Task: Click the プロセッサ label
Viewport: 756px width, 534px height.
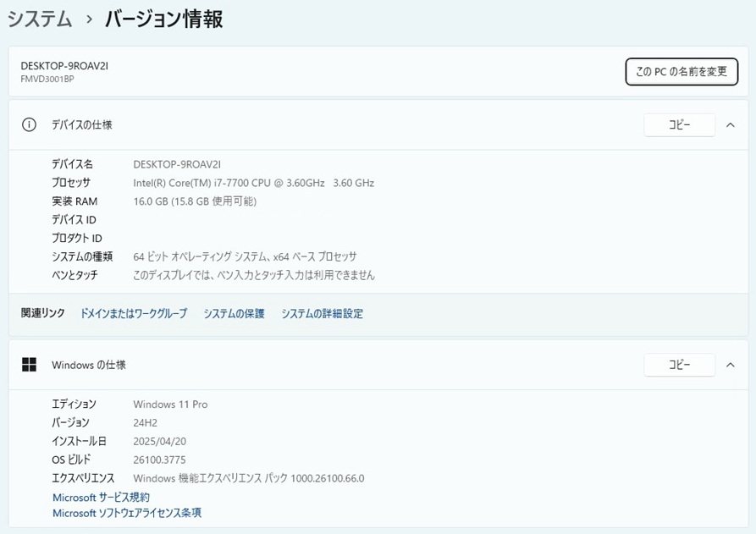Action: 71,183
